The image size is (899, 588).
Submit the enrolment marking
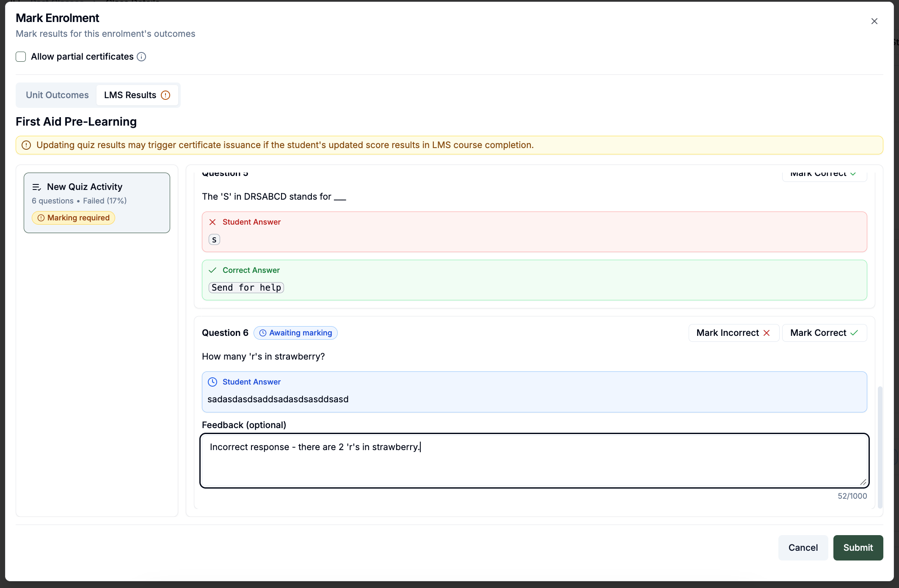coord(858,548)
